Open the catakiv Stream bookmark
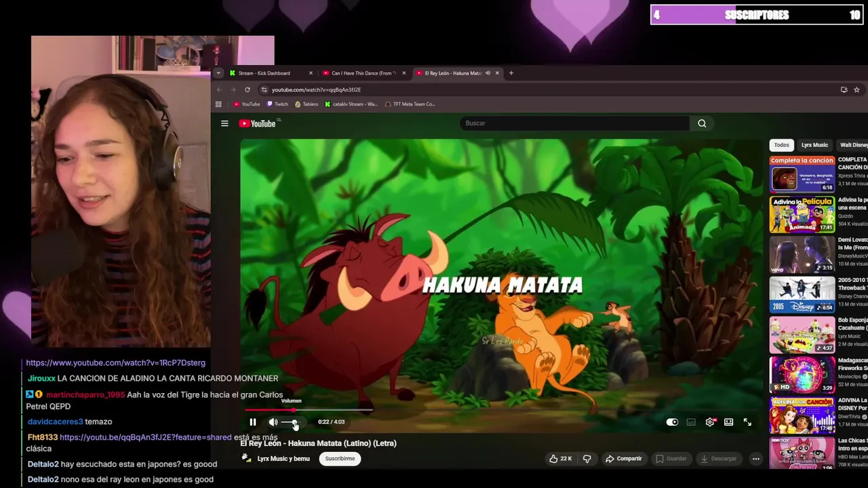 click(x=351, y=104)
